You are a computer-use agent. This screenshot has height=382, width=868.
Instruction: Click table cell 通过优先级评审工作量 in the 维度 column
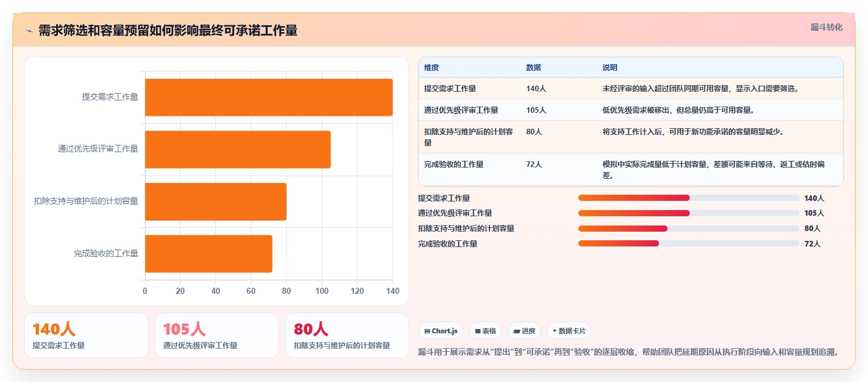coord(461,110)
